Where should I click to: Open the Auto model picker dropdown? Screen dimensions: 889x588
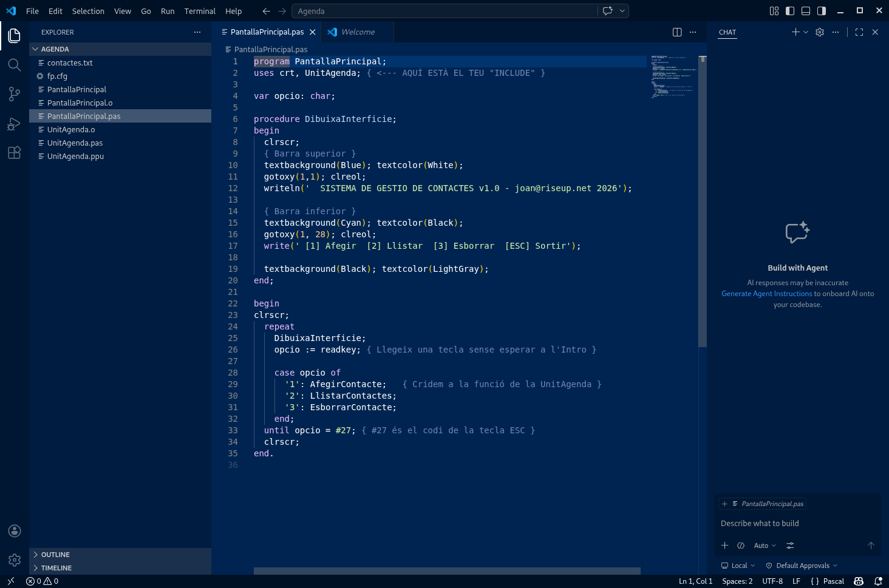765,545
